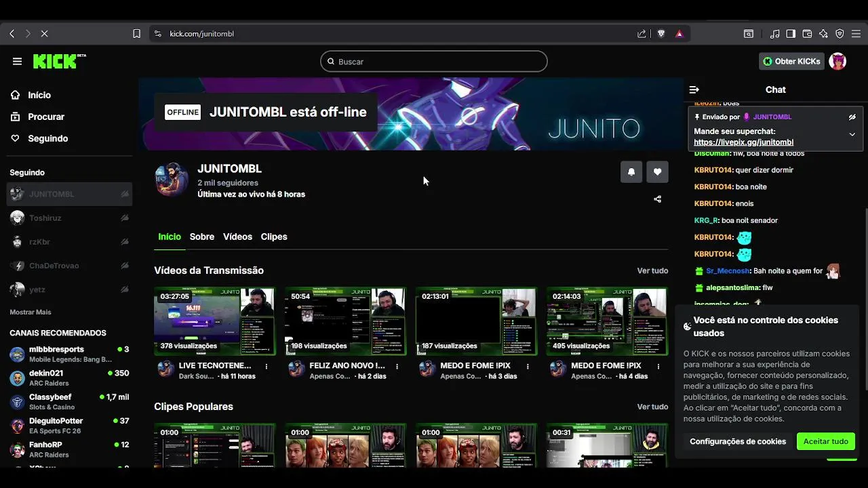Open options menu for LIVE TECNOTENE video

pos(267,366)
